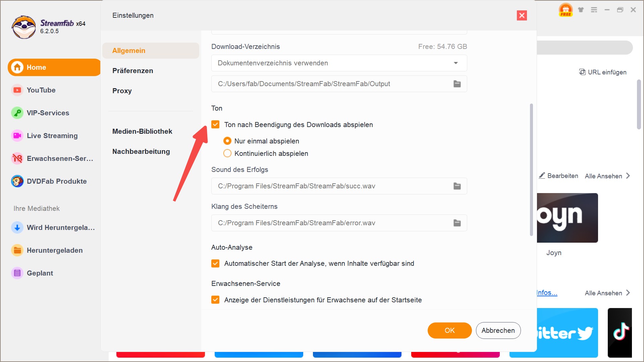
Task: Select Nur einmal abspielen radio button
Action: coord(228,141)
